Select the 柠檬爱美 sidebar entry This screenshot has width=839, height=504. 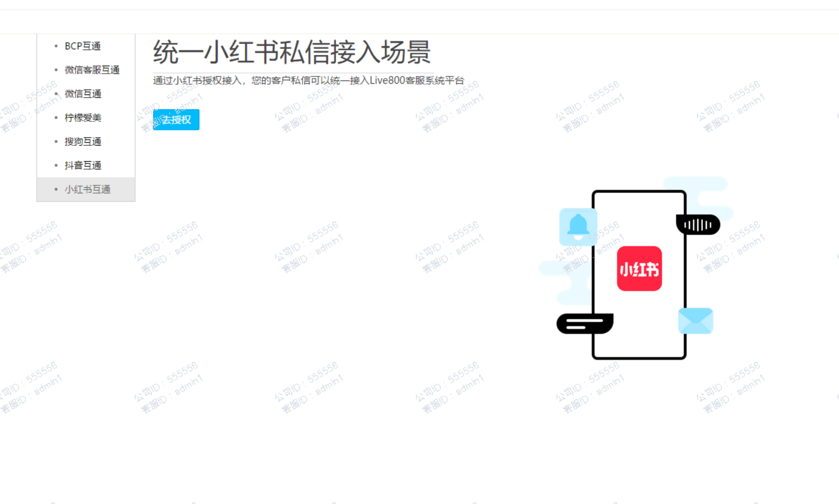click(x=83, y=117)
